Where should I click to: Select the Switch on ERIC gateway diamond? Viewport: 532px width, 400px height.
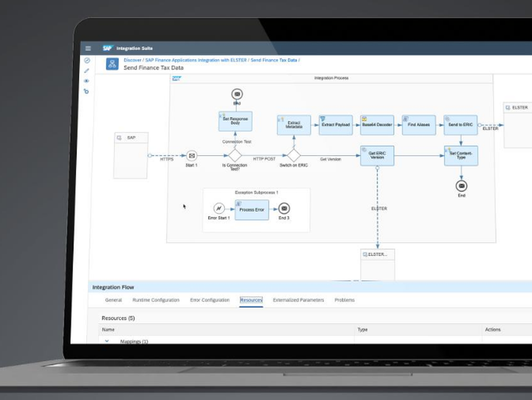click(294, 156)
